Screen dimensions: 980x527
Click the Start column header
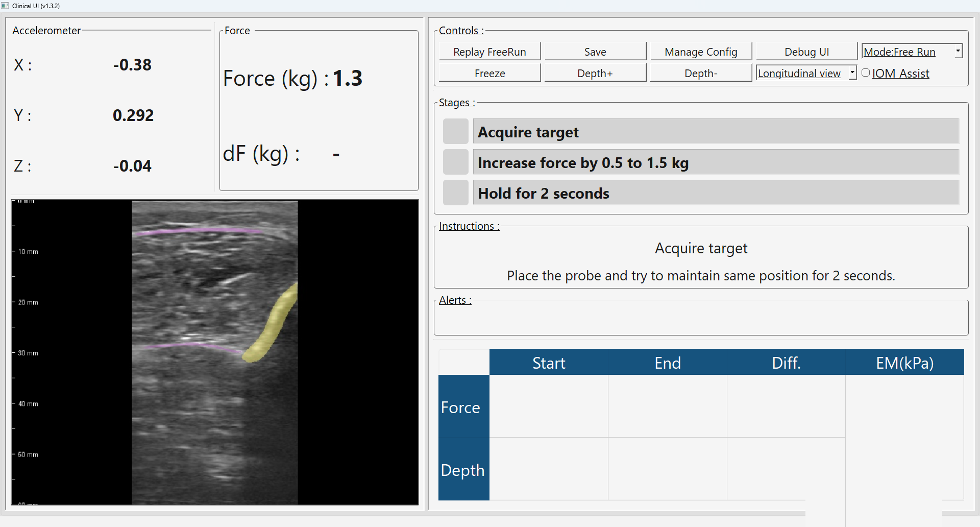549,363
